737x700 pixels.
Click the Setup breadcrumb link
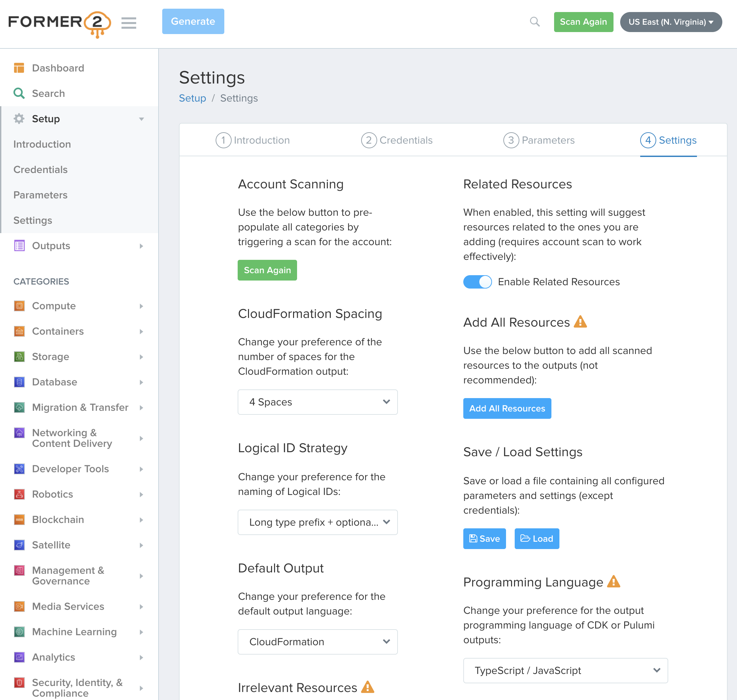(x=192, y=98)
